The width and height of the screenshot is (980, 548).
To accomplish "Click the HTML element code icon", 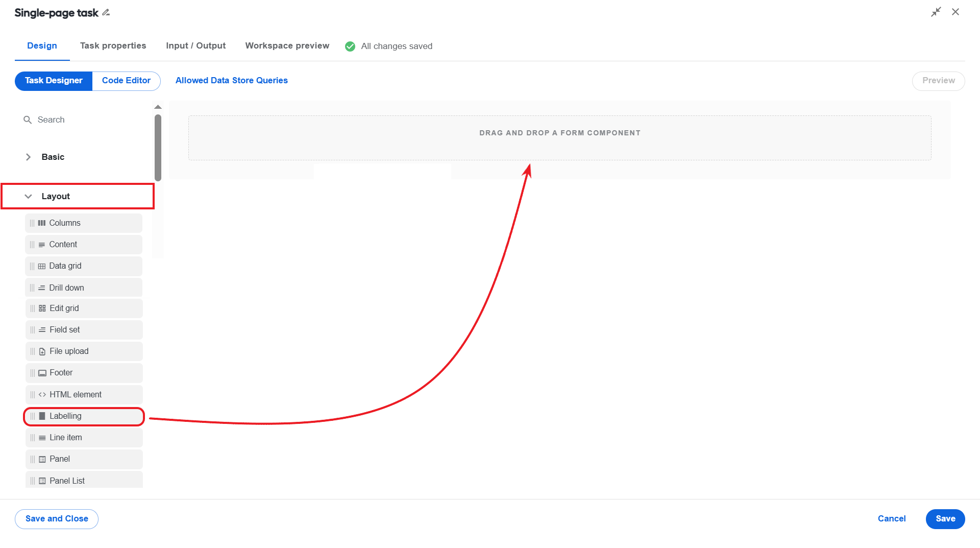I will click(x=42, y=395).
